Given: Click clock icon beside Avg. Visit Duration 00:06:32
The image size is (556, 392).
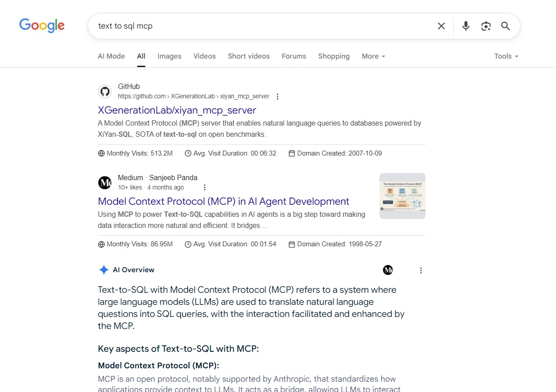Looking at the screenshot, I should (188, 153).
